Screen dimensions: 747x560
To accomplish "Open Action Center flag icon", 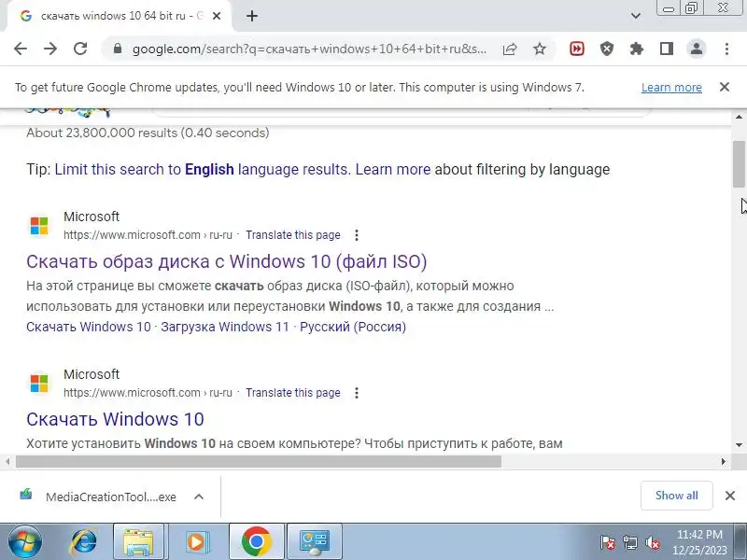I will 608,542.
